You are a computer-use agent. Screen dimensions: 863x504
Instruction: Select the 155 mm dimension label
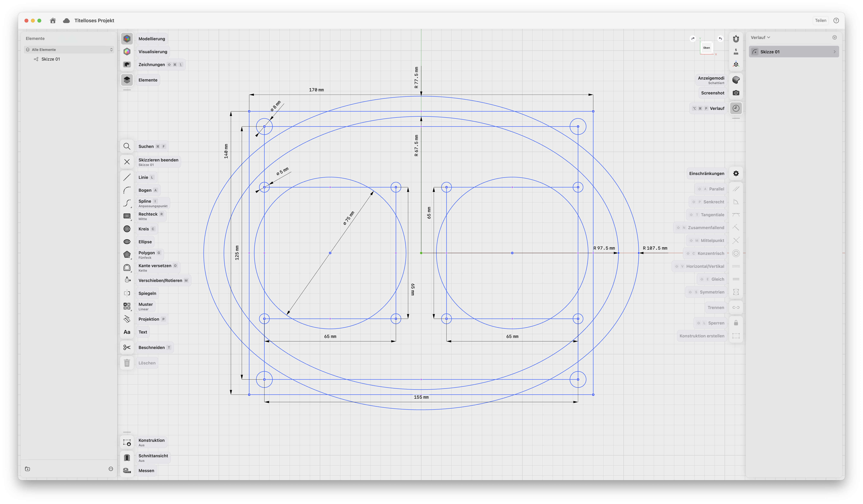click(421, 397)
